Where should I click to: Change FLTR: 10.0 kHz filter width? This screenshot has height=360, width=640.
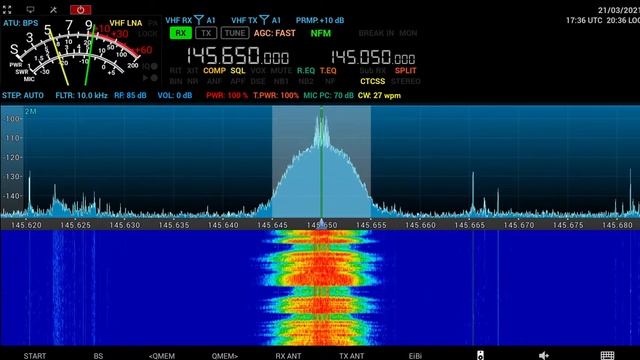click(81, 96)
